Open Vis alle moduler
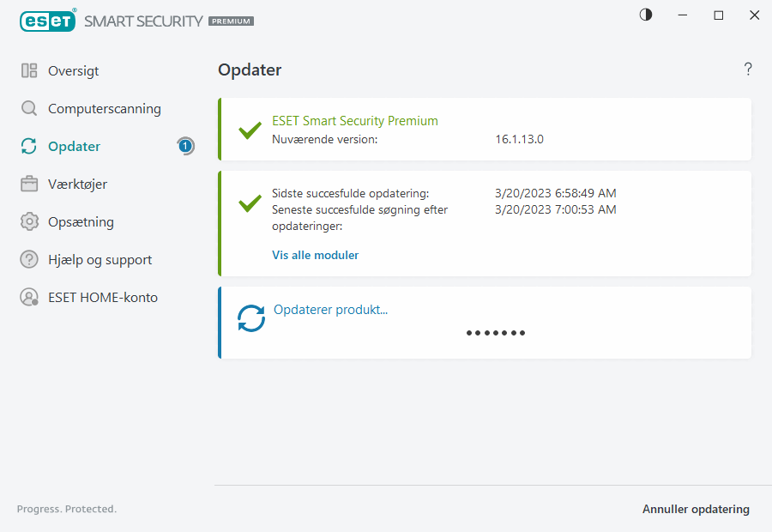The height and width of the screenshot is (532, 772). (x=315, y=255)
